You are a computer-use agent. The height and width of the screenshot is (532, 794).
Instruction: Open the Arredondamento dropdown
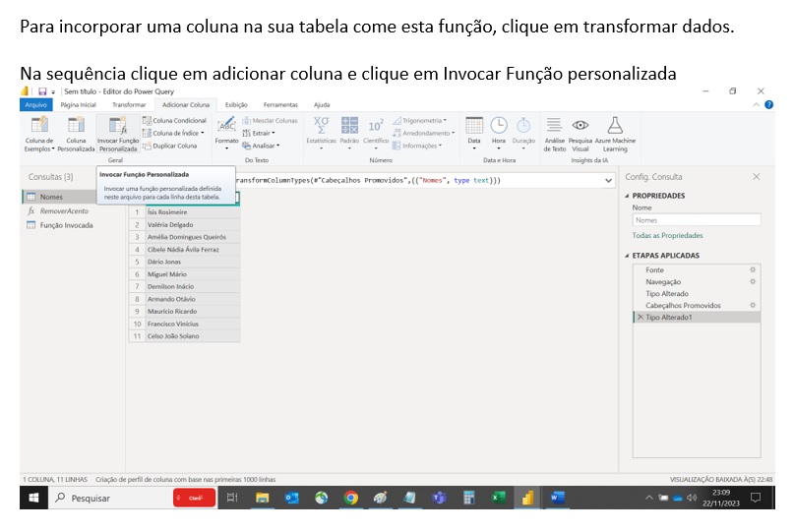(424, 133)
